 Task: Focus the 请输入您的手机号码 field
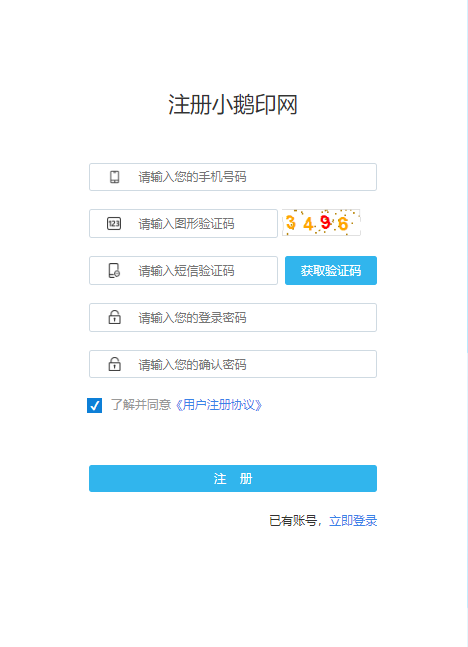coord(233,177)
